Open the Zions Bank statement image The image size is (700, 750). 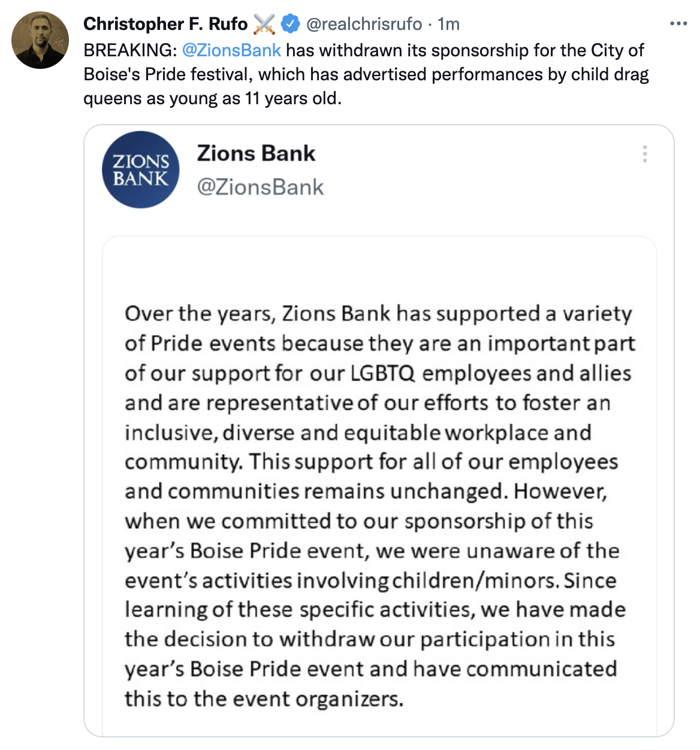(x=379, y=485)
